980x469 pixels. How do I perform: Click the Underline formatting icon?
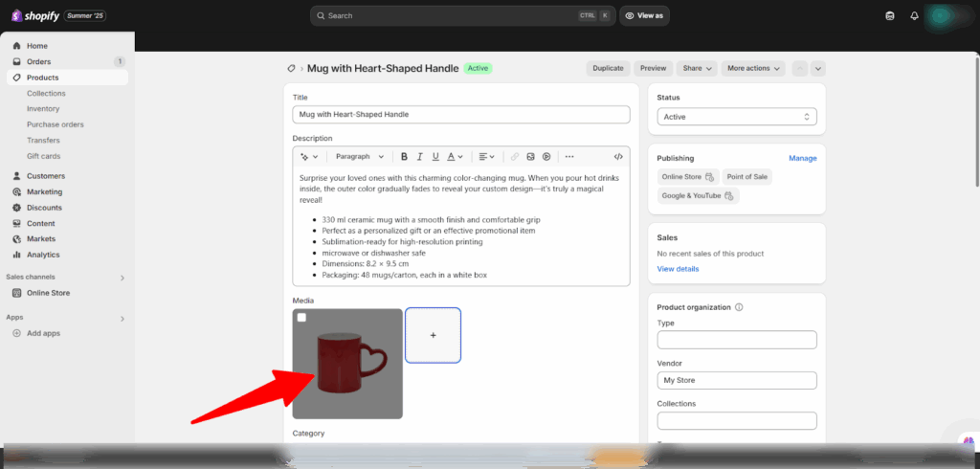pos(435,157)
